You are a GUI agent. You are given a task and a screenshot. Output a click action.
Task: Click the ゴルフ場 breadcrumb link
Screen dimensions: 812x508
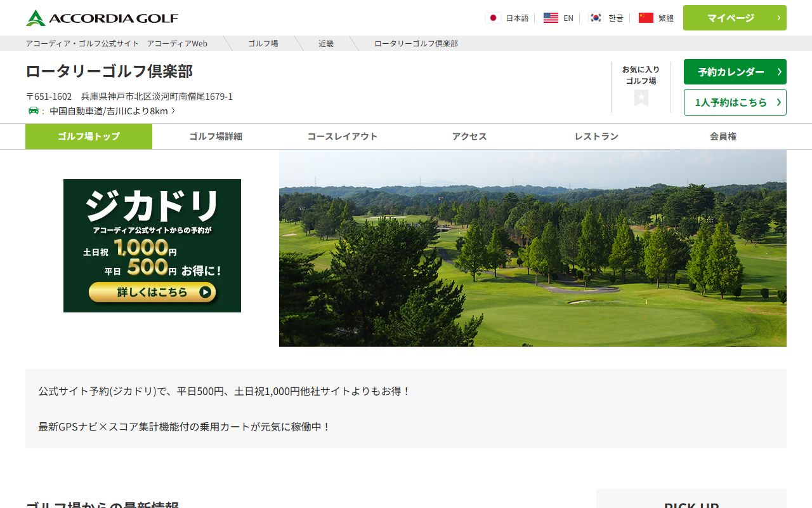pyautogui.click(x=263, y=43)
